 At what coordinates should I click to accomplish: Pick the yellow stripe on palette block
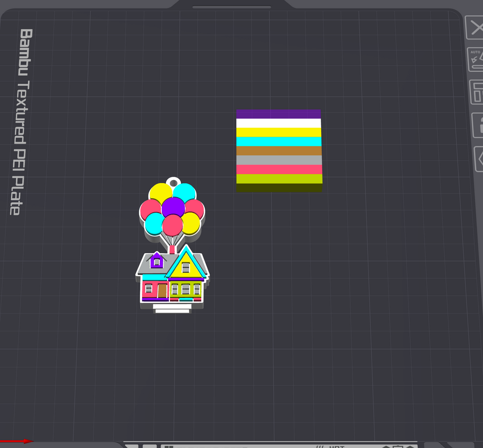(x=279, y=133)
